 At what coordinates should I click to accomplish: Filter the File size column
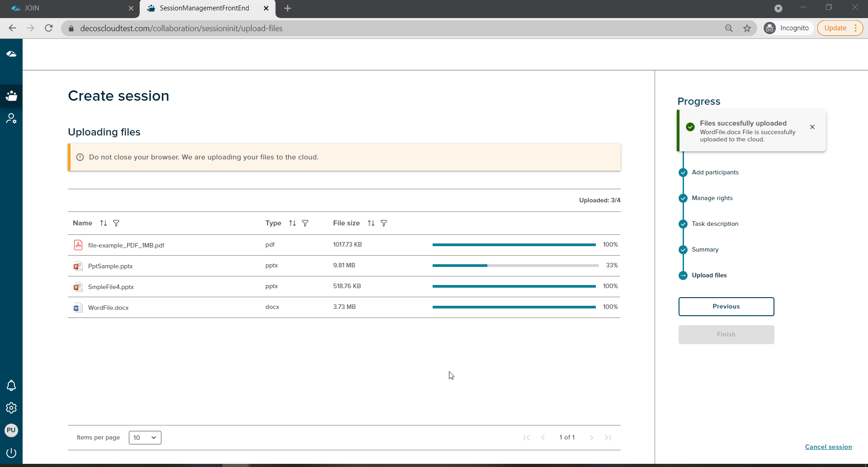click(384, 223)
